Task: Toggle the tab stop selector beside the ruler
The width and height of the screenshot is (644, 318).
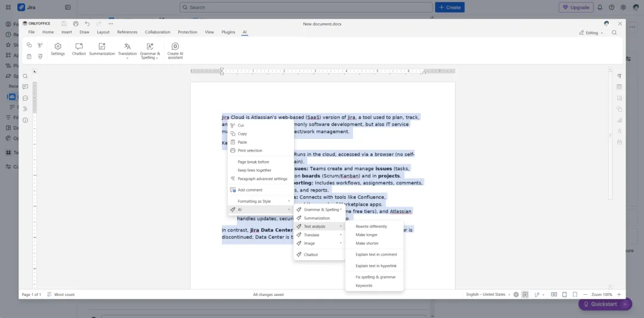Action: (x=35, y=72)
